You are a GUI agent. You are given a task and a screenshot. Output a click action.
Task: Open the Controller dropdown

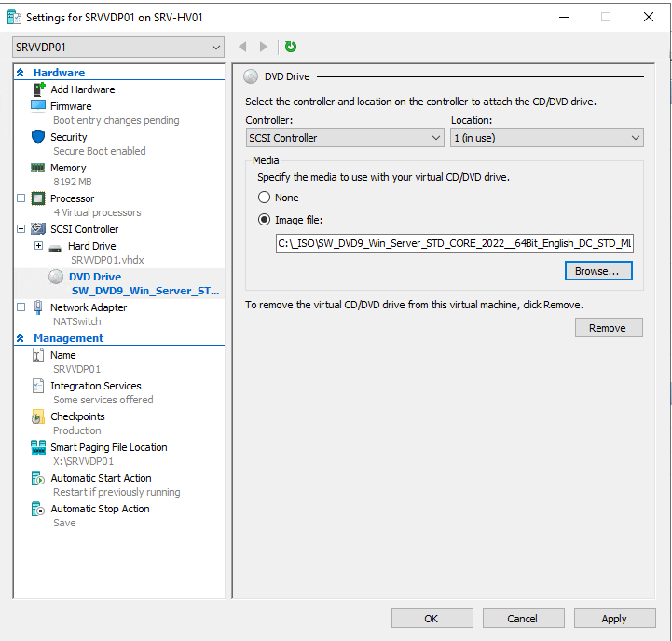tap(344, 138)
